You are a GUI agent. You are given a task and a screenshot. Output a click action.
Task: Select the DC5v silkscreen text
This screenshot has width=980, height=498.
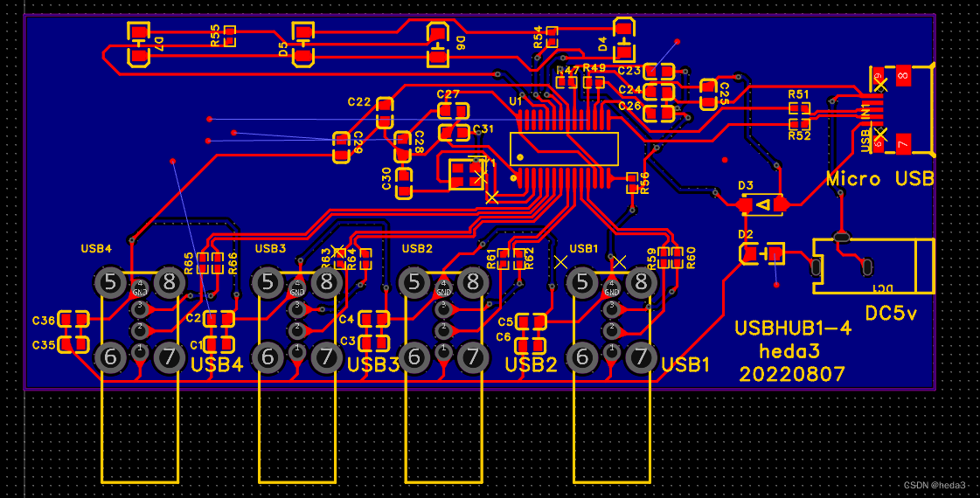point(891,313)
